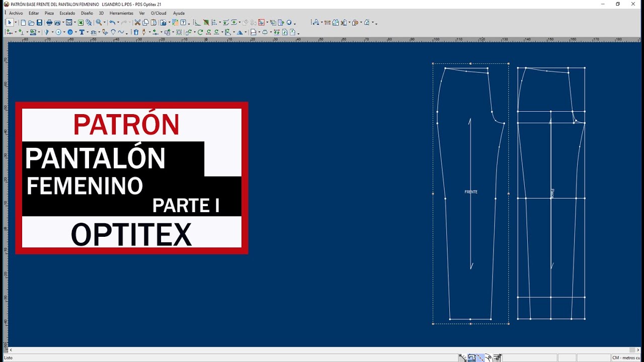The height and width of the screenshot is (362, 644).
Task: Open the undo history dropdown arrow
Action: tap(118, 23)
